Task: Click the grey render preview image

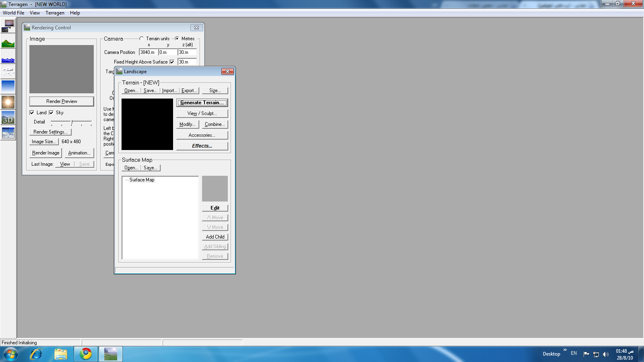Action: tap(62, 69)
